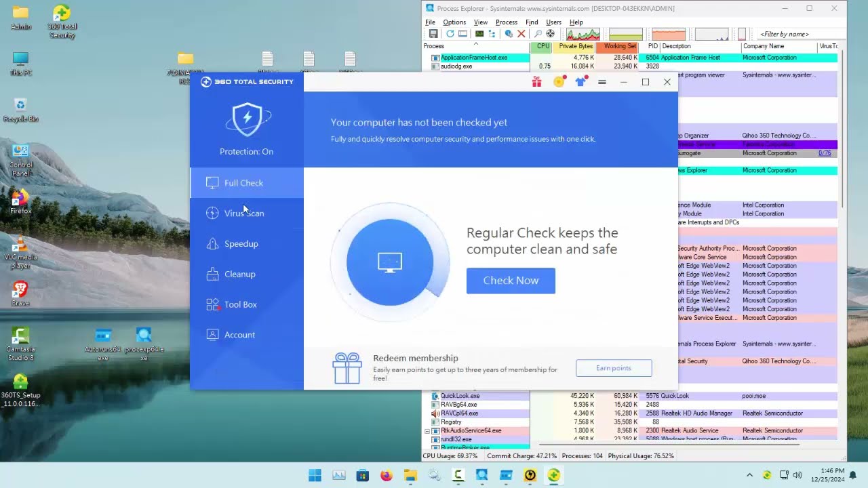Open View menu in Process Explorer
This screenshot has width=868, height=488.
(481, 22)
